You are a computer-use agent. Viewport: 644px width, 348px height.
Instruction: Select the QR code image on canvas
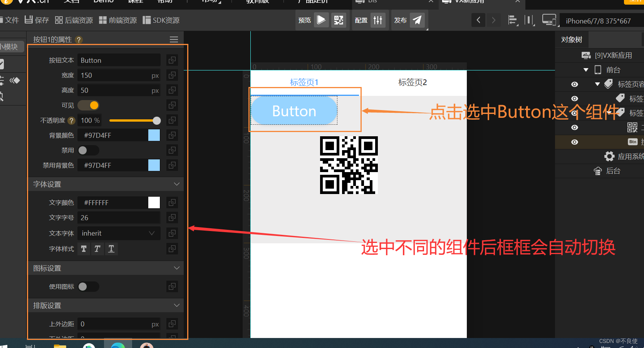tap(349, 165)
